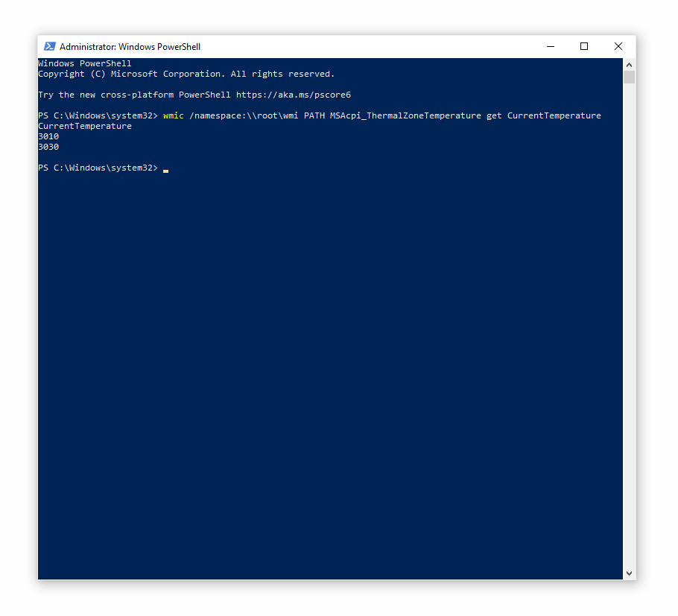
Task: Click the CurrentTemperature output header line
Action: tap(85, 126)
